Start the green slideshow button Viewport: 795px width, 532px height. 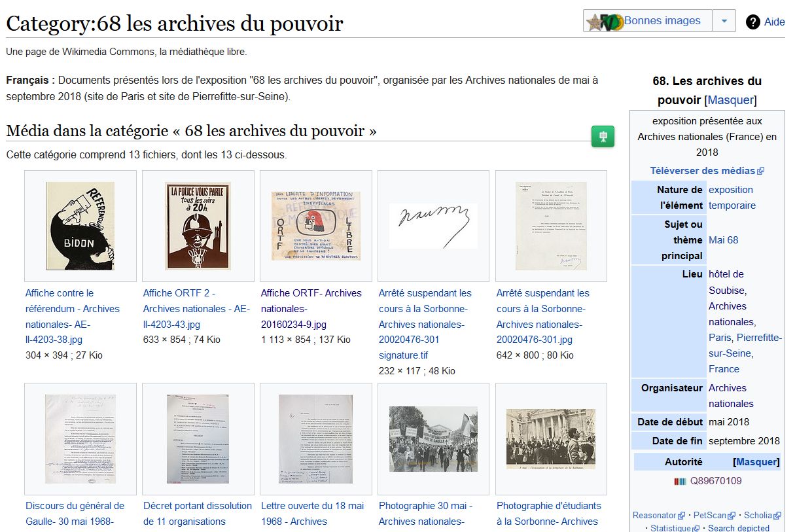point(603,137)
